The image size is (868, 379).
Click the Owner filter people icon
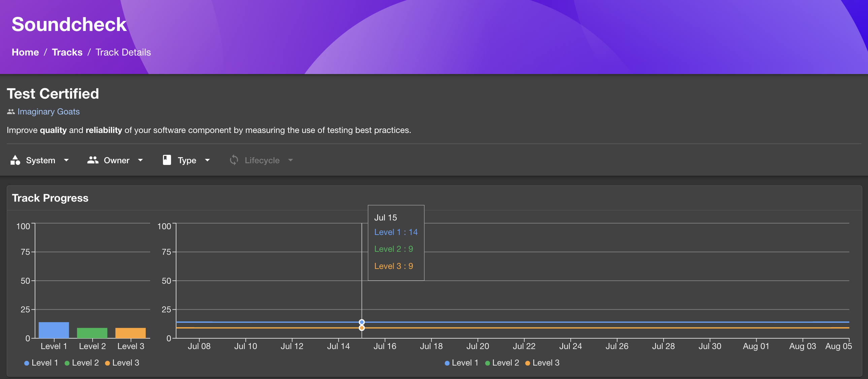tap(93, 160)
